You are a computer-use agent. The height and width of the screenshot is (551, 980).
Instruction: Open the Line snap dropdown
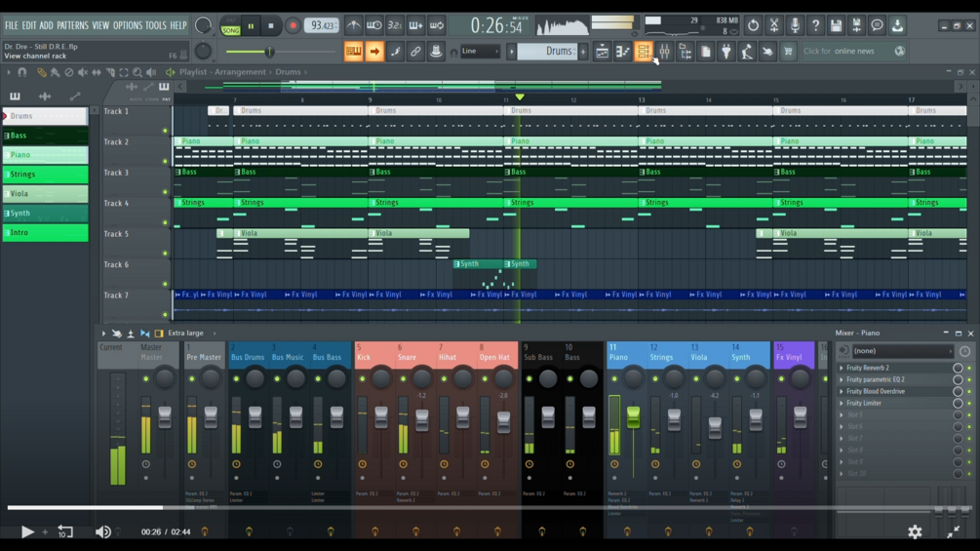480,52
